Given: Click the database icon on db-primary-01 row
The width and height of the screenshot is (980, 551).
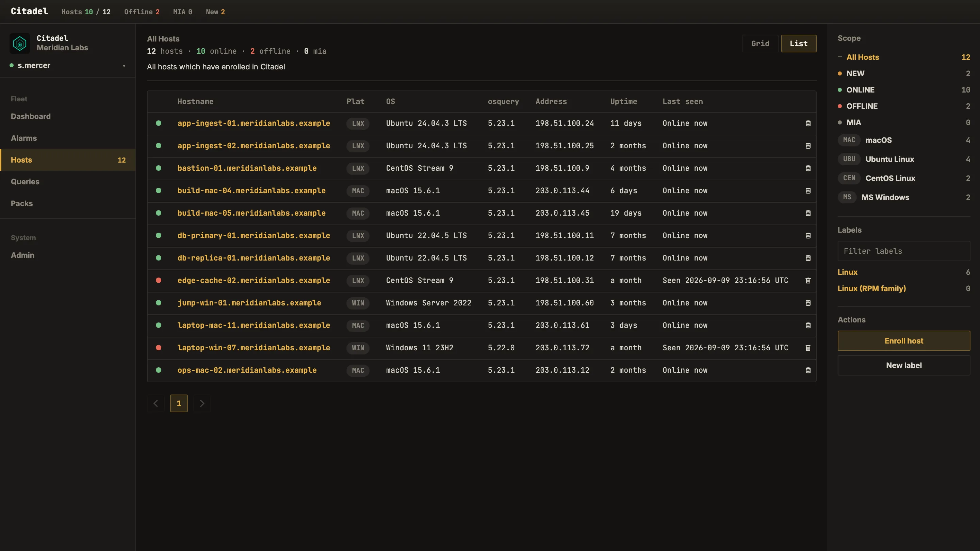Looking at the screenshot, I should click(808, 236).
